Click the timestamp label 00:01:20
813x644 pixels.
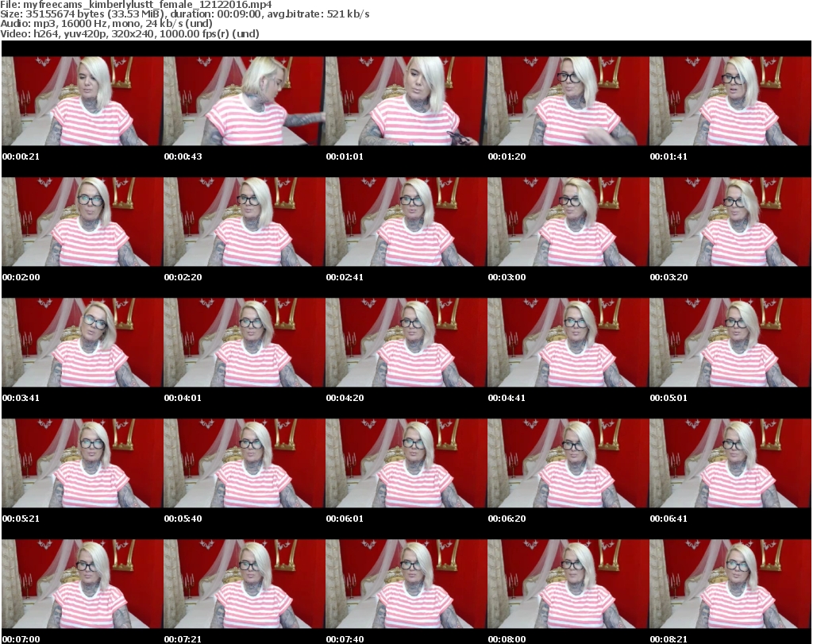(x=507, y=156)
